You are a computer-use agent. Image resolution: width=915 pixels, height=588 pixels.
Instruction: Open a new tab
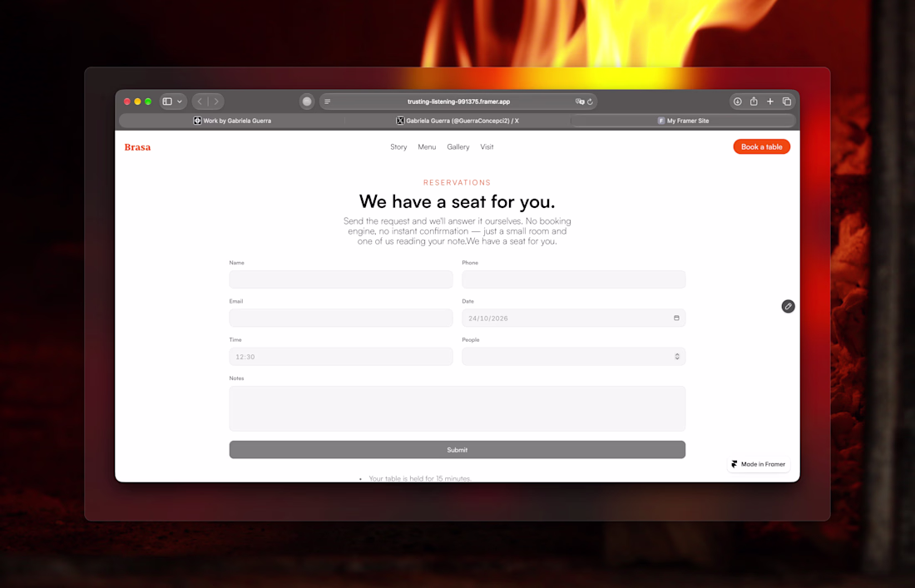pos(770,101)
